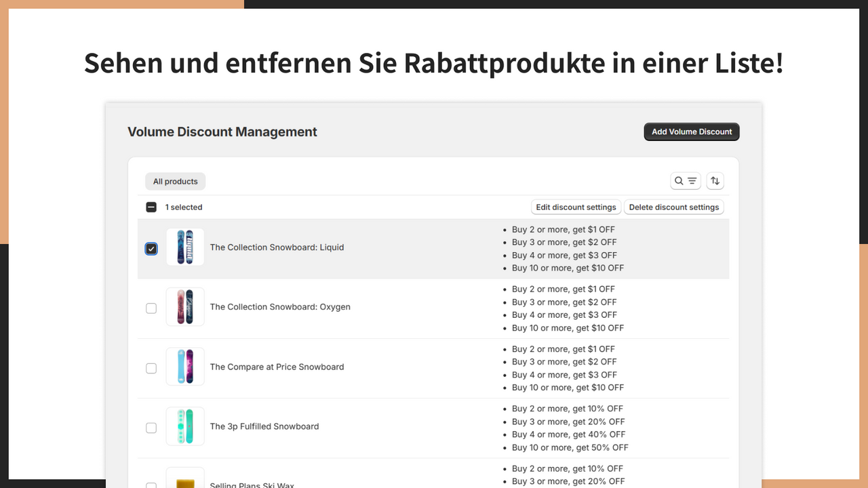Click the Add Volume Discount button
This screenshot has height=488, width=868.
point(692,131)
